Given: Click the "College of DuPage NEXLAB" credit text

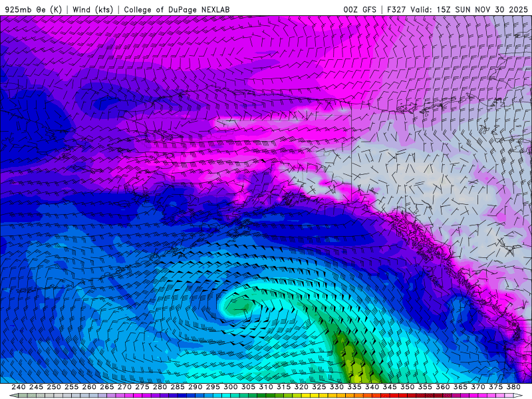Looking at the screenshot, I should (x=177, y=9).
